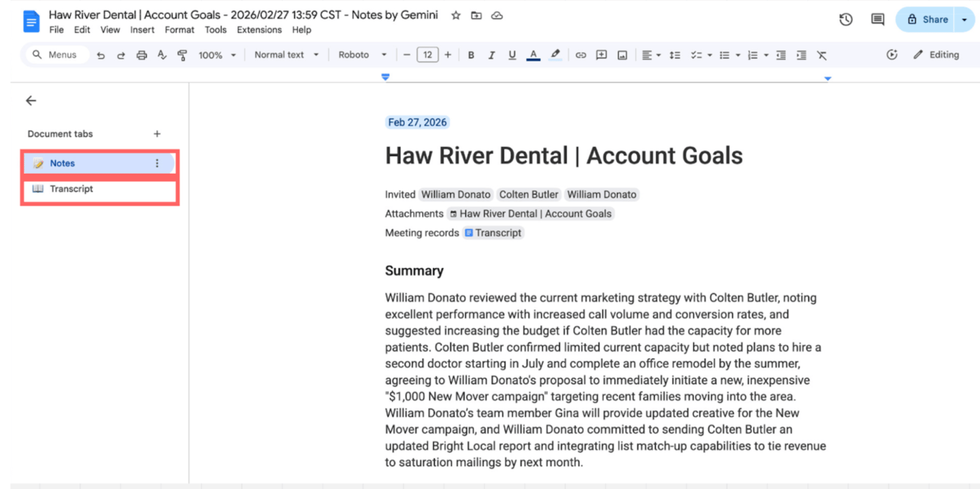
Task: Decrease the font size
Action: [x=407, y=55]
